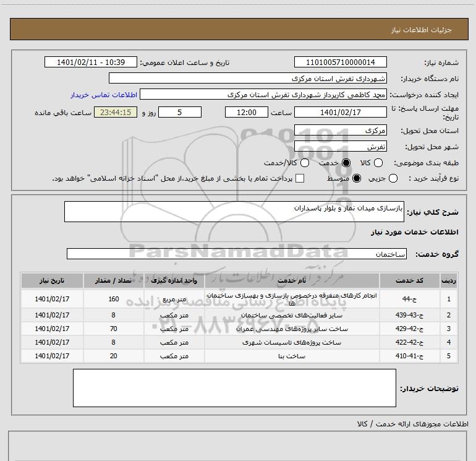Click the deadline time field 12:00
Screen dimensions: 476x461
tap(247, 113)
